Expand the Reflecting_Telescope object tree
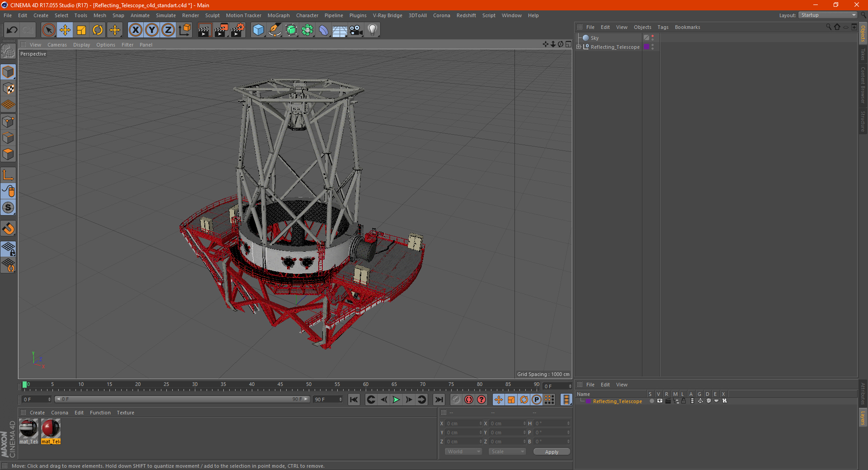The height and width of the screenshot is (470, 868). (579, 47)
